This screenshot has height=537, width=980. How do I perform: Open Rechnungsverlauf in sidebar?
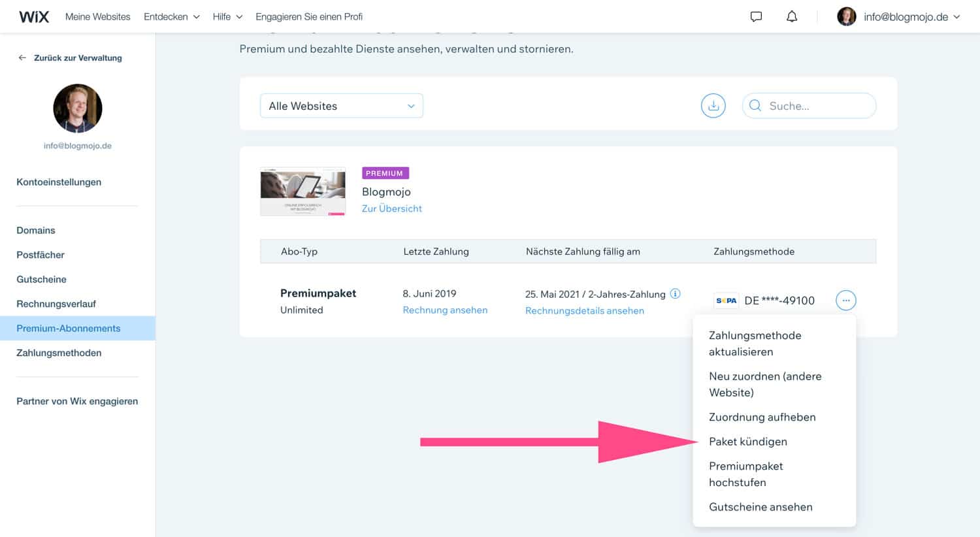pos(56,304)
